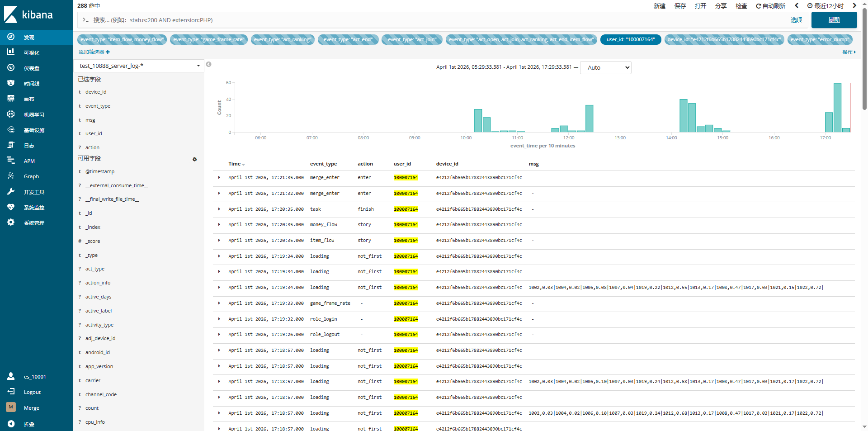Open the Graph sidebar icon

point(11,176)
